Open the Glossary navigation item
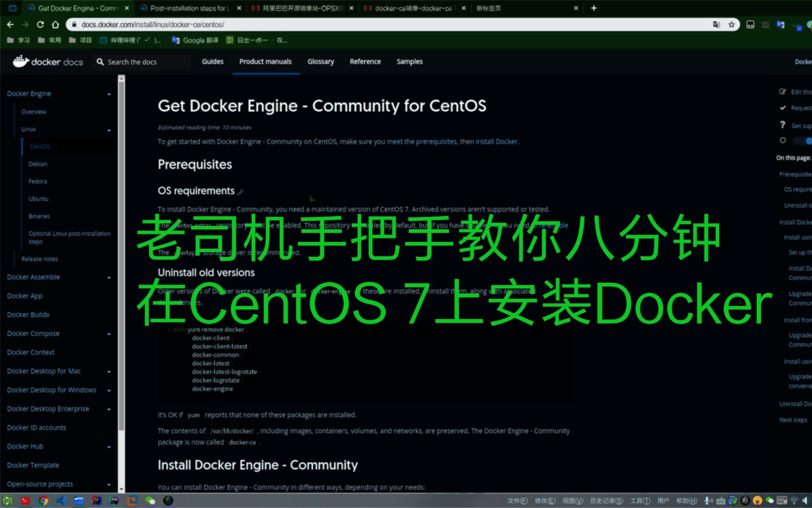This screenshot has height=508, width=812. click(320, 62)
